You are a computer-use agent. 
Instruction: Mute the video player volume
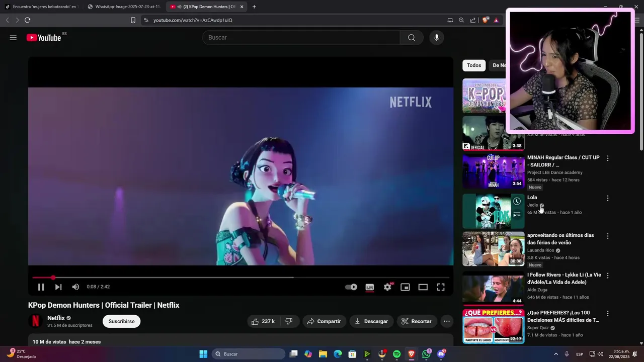75,287
